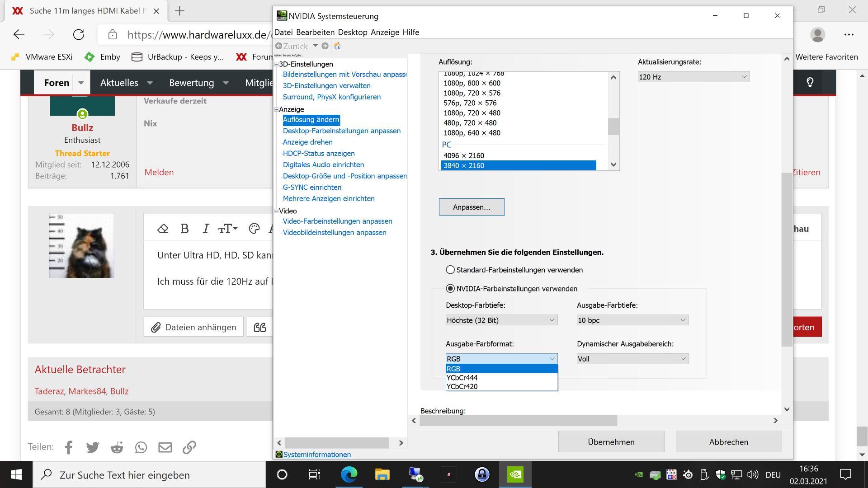Share the thread on Twitter
Viewport: 868px width, 488px height.
[x=93, y=447]
